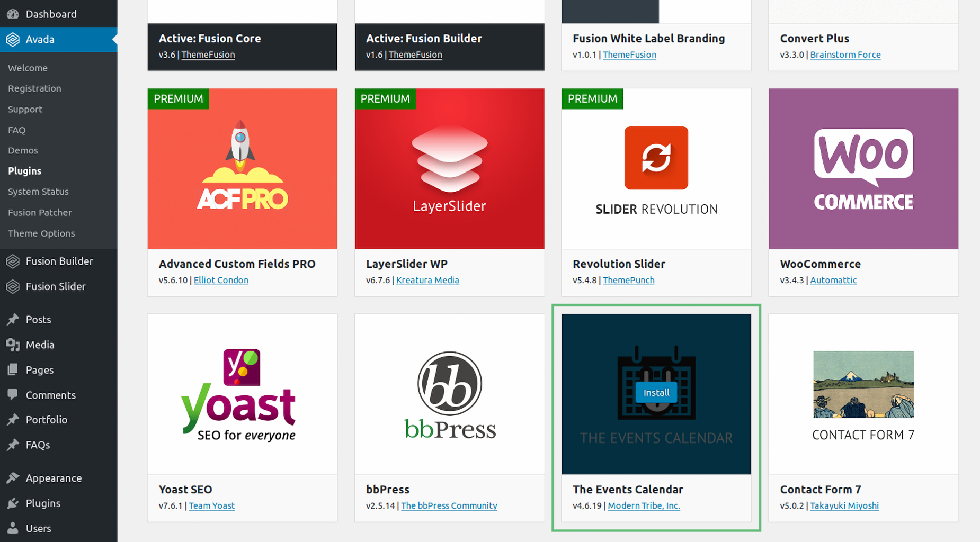Click the Plugins plug icon at bottom

[x=13, y=503]
